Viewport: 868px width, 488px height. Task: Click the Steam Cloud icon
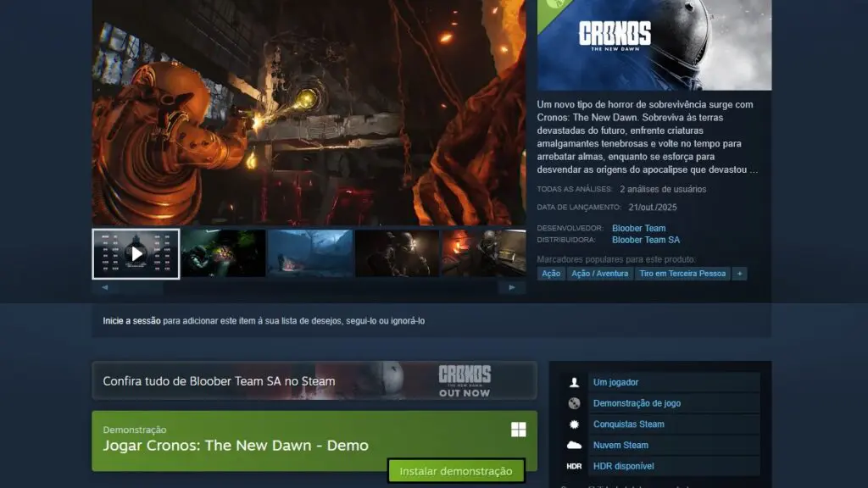click(x=574, y=446)
